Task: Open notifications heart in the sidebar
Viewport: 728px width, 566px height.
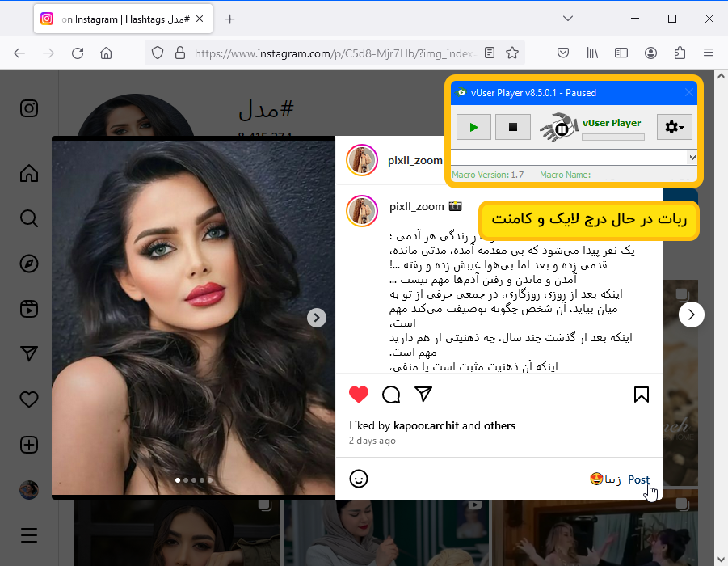Action: click(x=29, y=399)
